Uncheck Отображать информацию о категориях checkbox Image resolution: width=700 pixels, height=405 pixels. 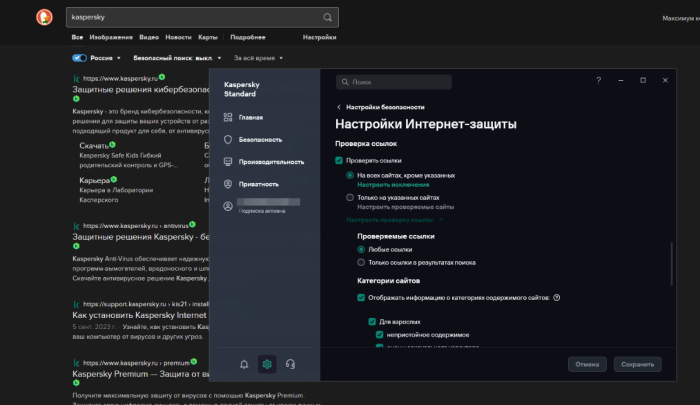pos(361,298)
